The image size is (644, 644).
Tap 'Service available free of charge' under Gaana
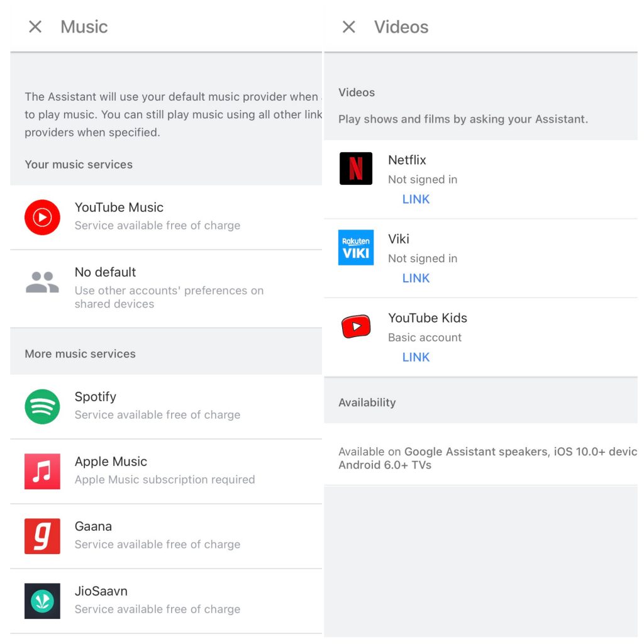[157, 544]
